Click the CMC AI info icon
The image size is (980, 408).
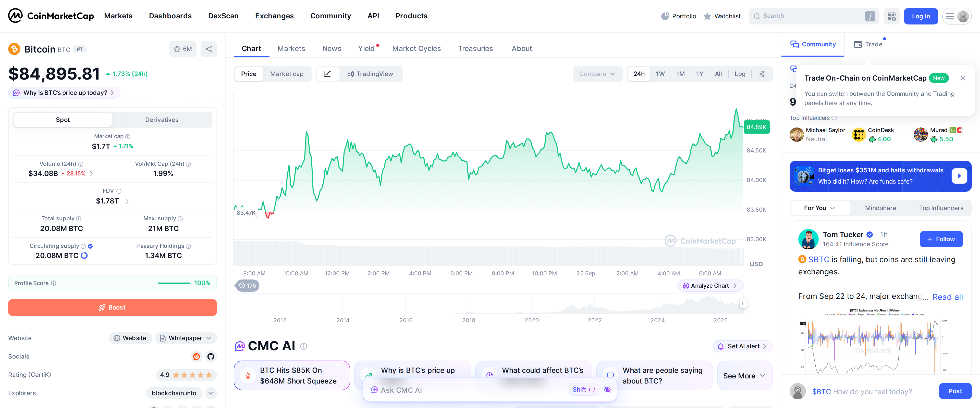tap(304, 346)
